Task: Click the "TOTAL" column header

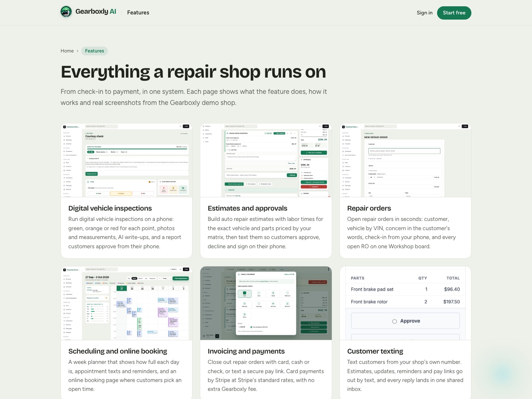Action: coord(453,278)
